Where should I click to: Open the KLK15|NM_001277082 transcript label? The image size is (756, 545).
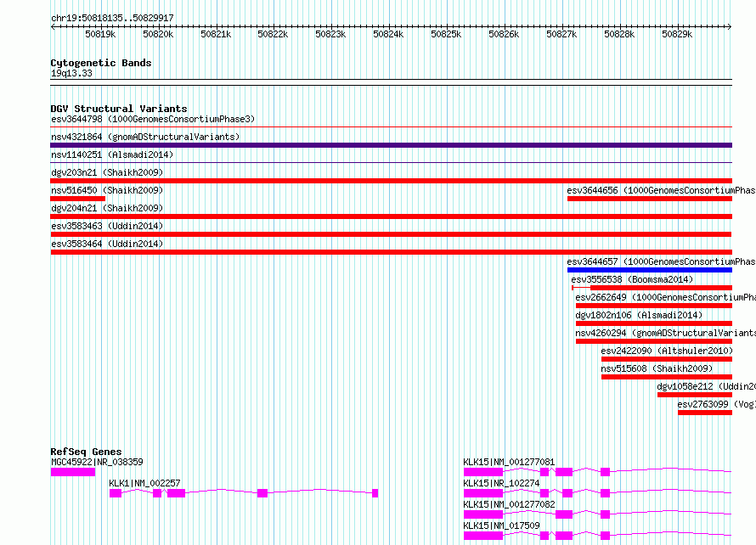[x=509, y=504]
